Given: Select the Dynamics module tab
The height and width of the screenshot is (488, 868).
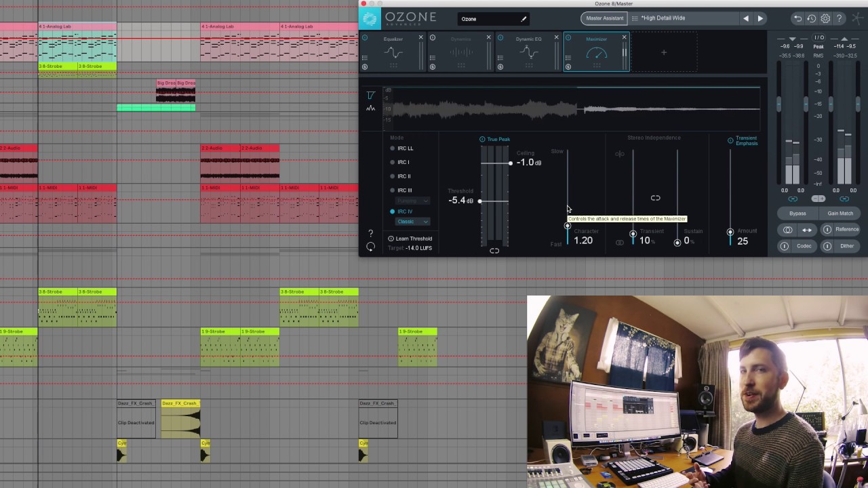Looking at the screenshot, I should [x=461, y=52].
